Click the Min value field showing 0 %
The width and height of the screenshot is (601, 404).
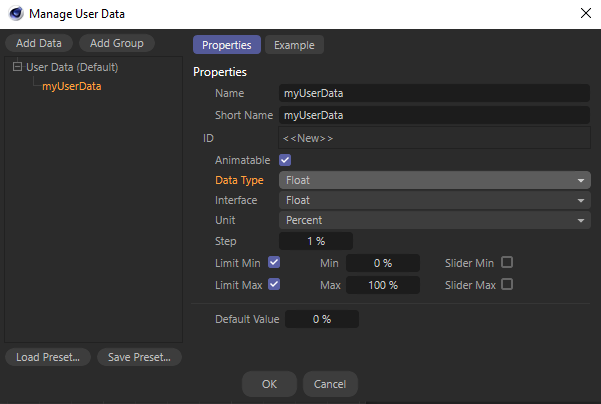pos(383,263)
